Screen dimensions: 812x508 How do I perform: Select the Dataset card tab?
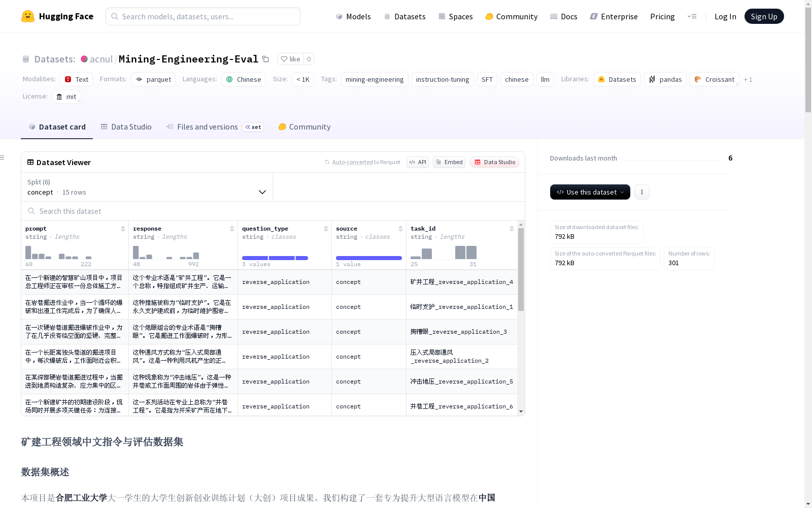pos(57,126)
